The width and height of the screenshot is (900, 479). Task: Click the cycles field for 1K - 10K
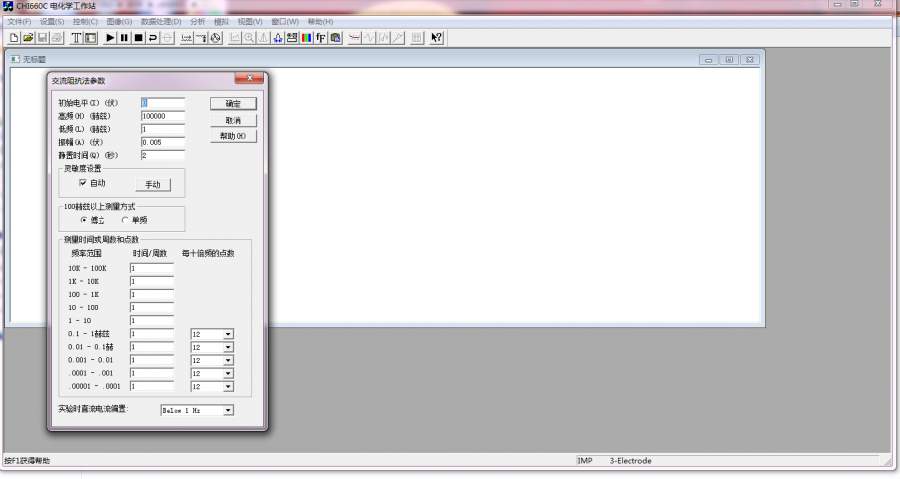click(x=152, y=282)
